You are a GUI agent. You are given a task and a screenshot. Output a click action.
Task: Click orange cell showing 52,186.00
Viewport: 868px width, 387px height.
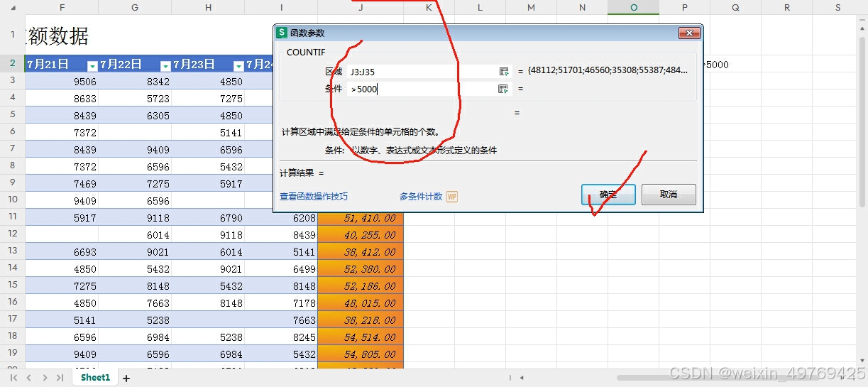(361, 286)
